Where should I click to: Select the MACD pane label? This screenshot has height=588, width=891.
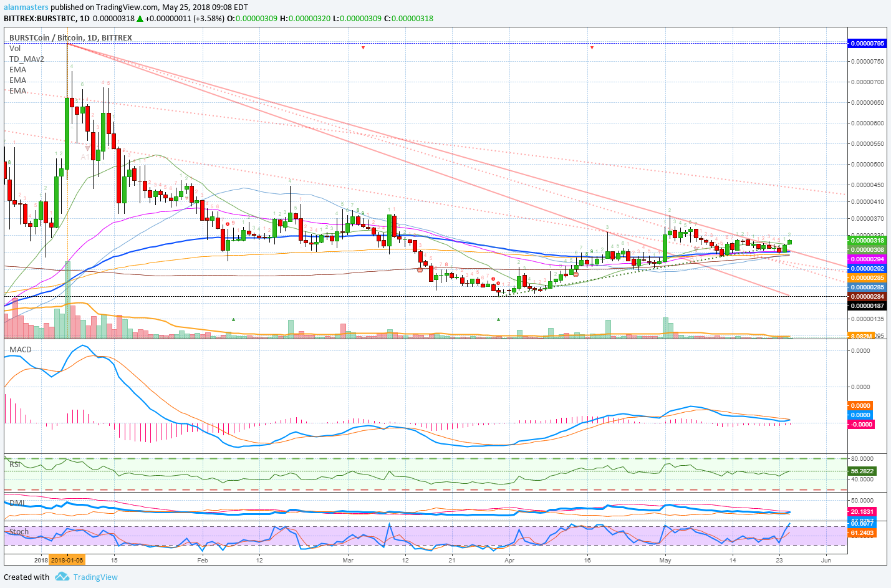(21, 349)
